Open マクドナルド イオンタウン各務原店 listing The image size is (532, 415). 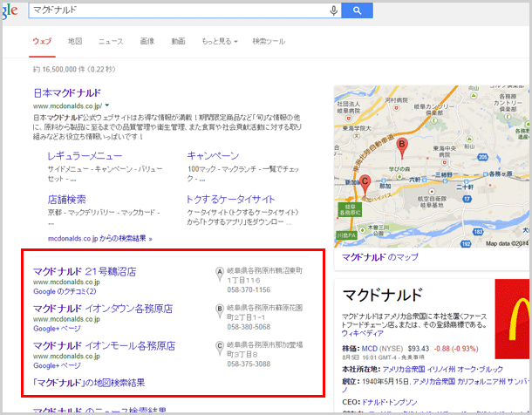[x=103, y=309]
